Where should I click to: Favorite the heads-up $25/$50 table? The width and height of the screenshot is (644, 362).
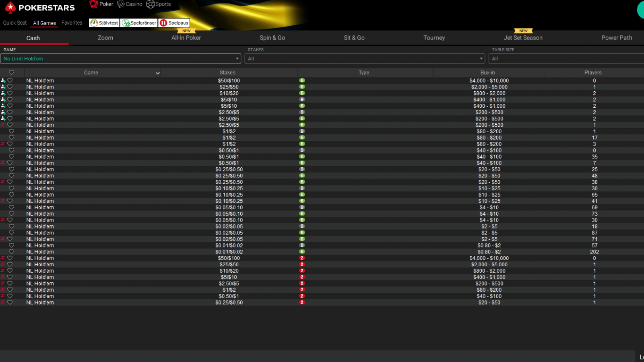(x=10, y=265)
